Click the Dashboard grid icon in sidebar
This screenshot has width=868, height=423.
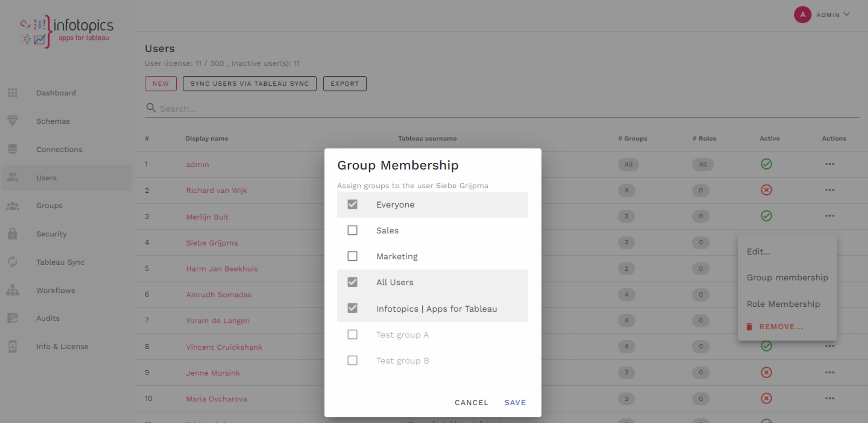pyautogui.click(x=12, y=93)
